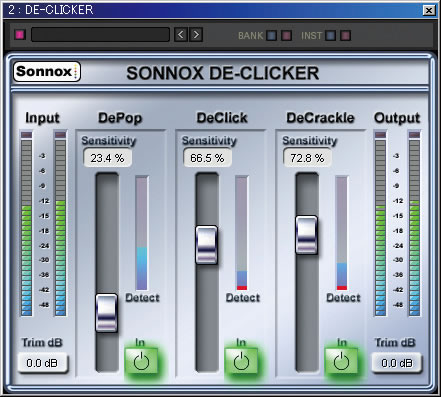Toggle the DeClick In power button
Image resolution: width=441 pixels, height=397 pixels.
coord(241,361)
